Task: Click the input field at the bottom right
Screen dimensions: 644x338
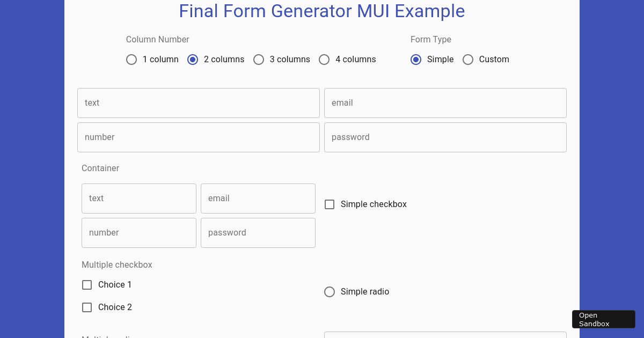Action: [x=445, y=336]
